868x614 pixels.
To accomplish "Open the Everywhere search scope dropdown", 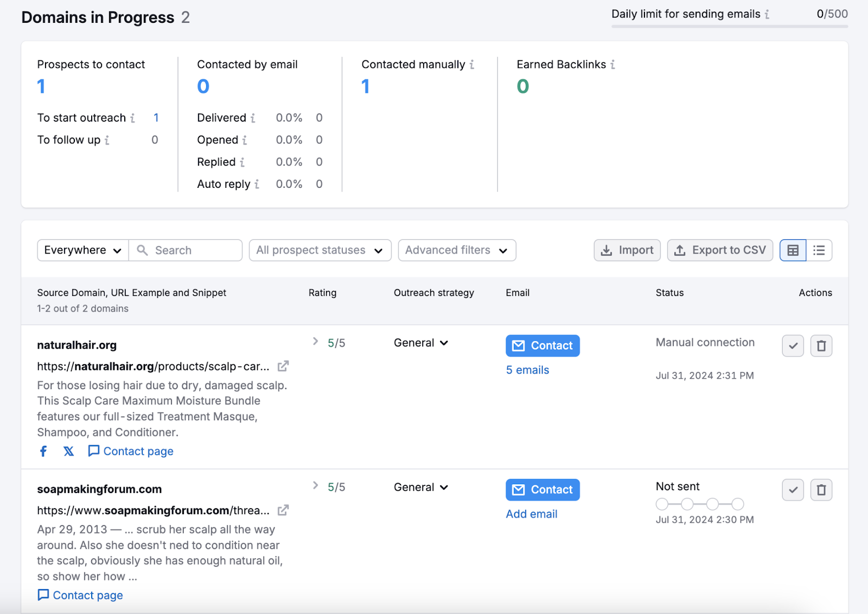I will click(x=82, y=250).
